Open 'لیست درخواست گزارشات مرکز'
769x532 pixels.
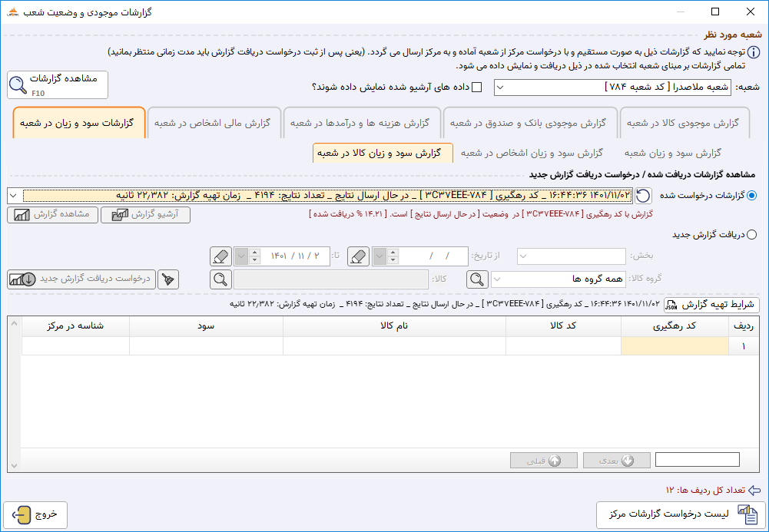tap(681, 514)
